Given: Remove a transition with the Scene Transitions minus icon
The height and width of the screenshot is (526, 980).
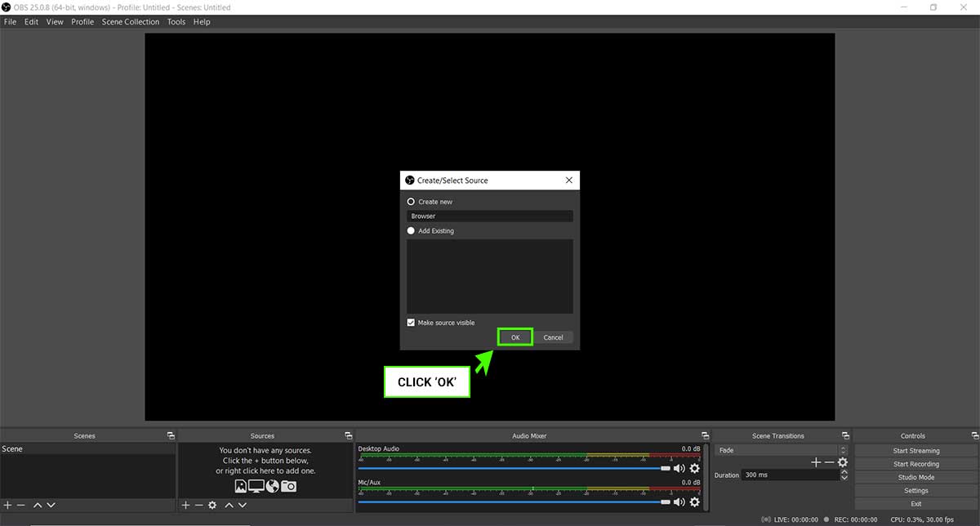Looking at the screenshot, I should point(829,462).
